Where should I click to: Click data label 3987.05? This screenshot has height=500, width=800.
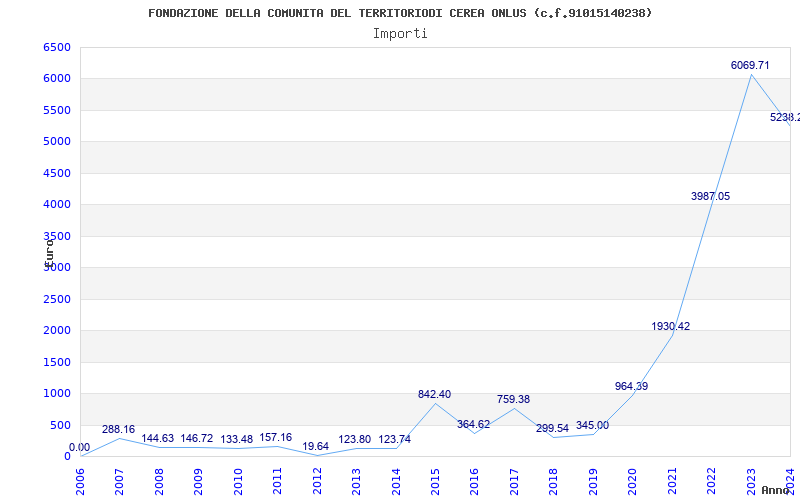pos(710,196)
